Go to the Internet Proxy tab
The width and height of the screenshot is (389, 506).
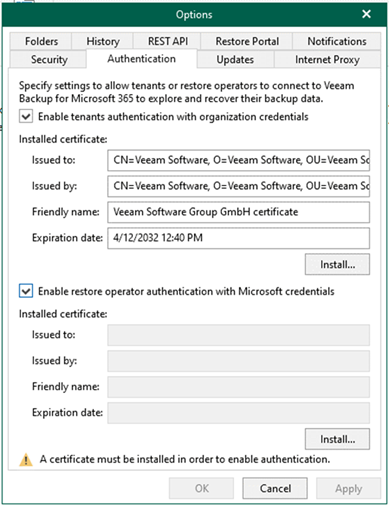click(327, 60)
